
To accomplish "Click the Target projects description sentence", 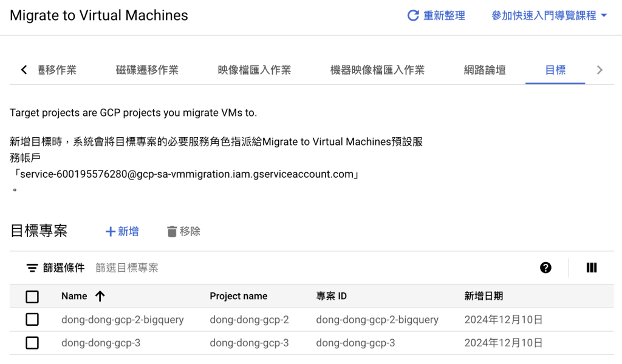I will (133, 113).
